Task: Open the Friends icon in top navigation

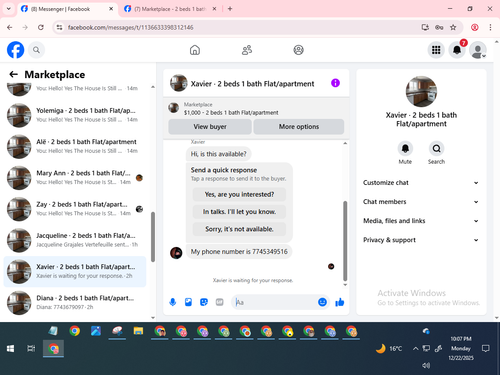Action: [247, 50]
